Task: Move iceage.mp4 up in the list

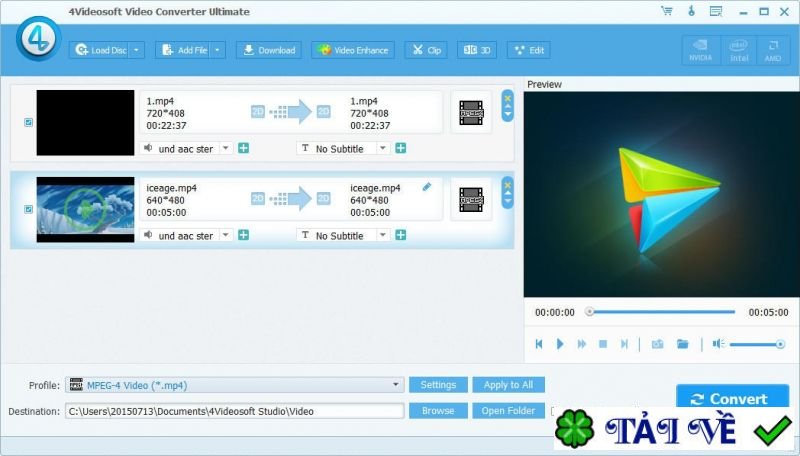Action: (507, 193)
